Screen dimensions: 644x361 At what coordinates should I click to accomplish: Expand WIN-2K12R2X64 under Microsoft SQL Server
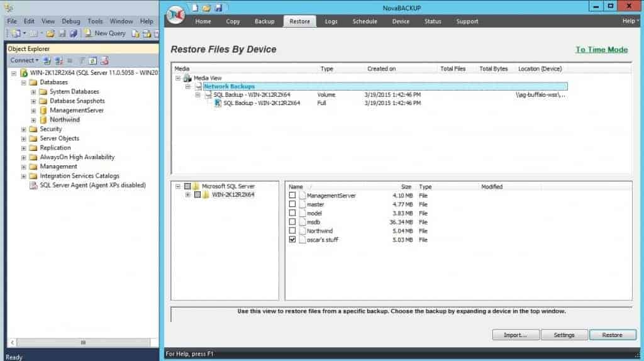pyautogui.click(x=187, y=195)
